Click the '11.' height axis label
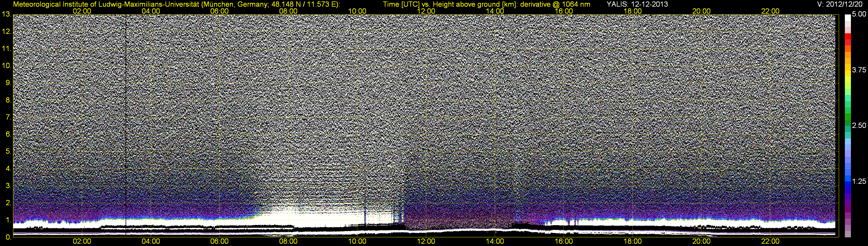 [6, 49]
